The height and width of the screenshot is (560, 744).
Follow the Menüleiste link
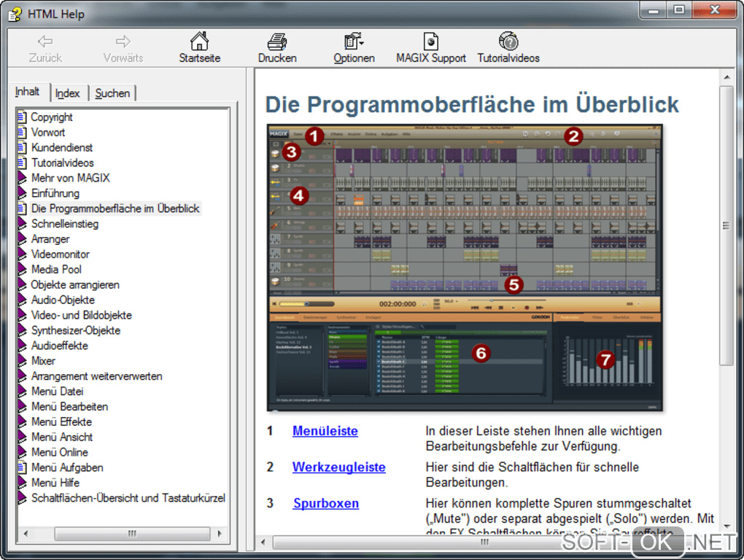325,431
